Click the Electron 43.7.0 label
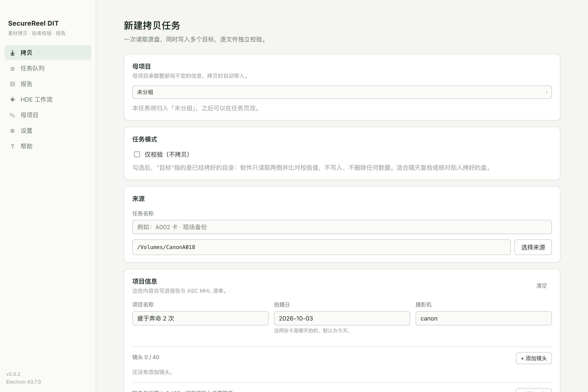The width and height of the screenshot is (588, 392). tap(24, 382)
